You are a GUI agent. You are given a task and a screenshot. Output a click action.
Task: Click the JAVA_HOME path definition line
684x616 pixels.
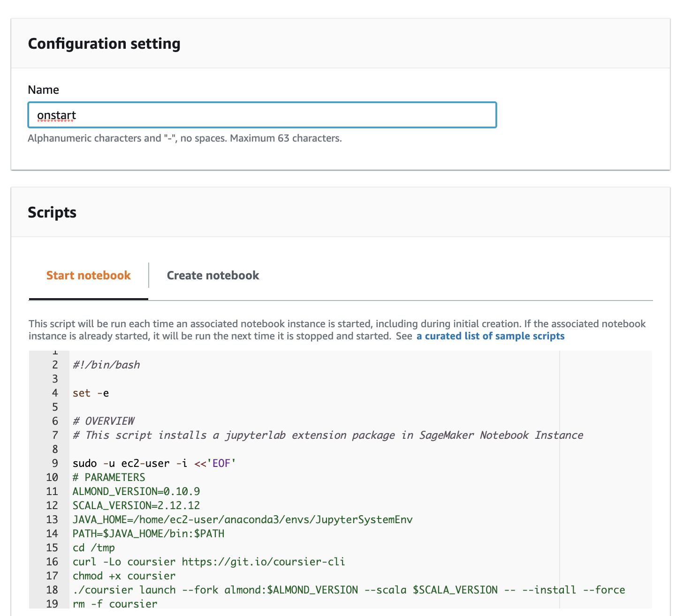click(x=243, y=519)
